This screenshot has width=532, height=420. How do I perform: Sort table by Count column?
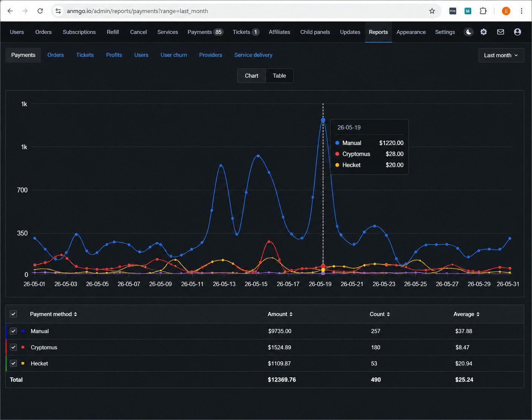[380, 314]
